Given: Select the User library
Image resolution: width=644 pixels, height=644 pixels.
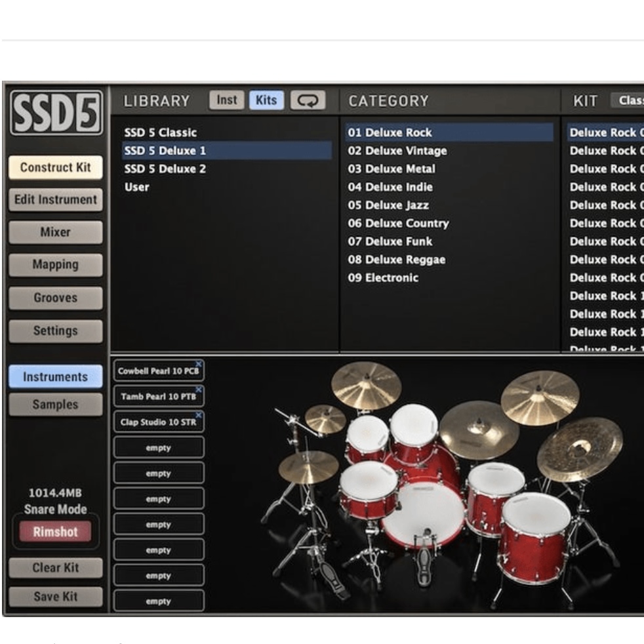Looking at the screenshot, I should tap(227, 187).
